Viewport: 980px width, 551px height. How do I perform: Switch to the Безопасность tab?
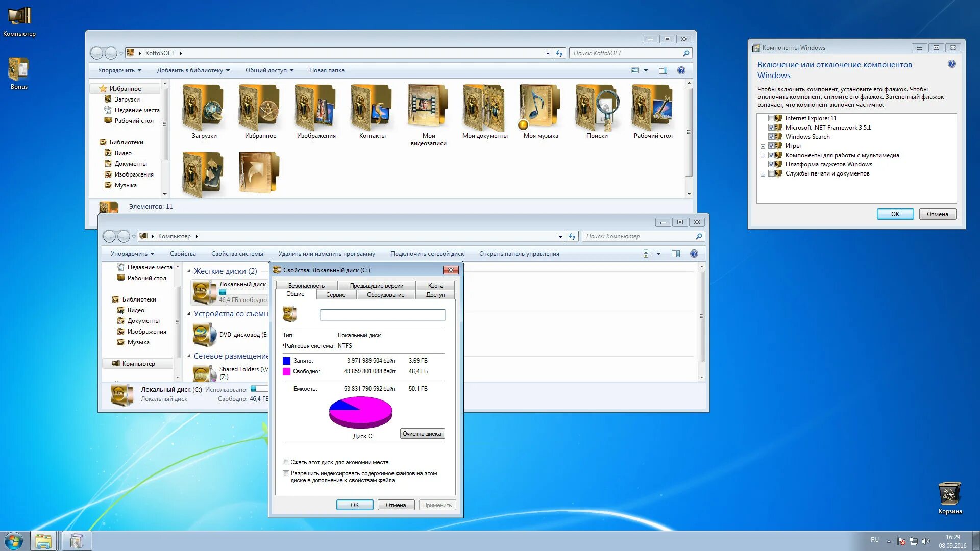306,286
